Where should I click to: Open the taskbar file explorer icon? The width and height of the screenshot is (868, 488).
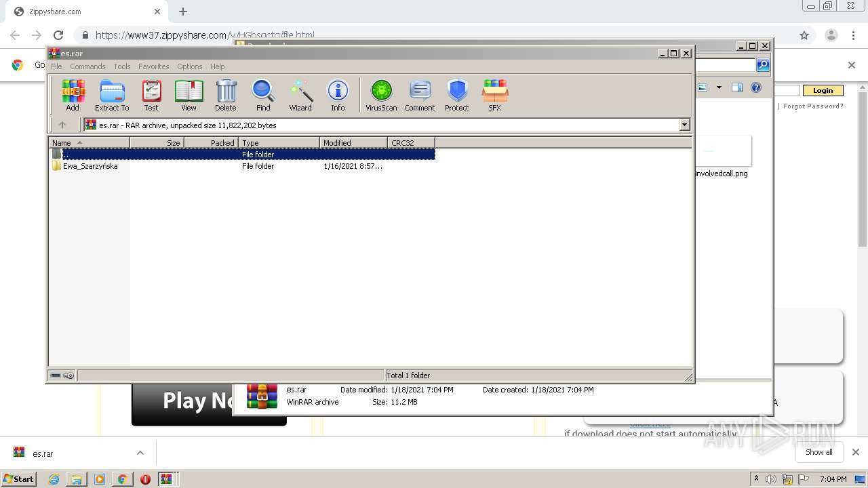(x=77, y=479)
